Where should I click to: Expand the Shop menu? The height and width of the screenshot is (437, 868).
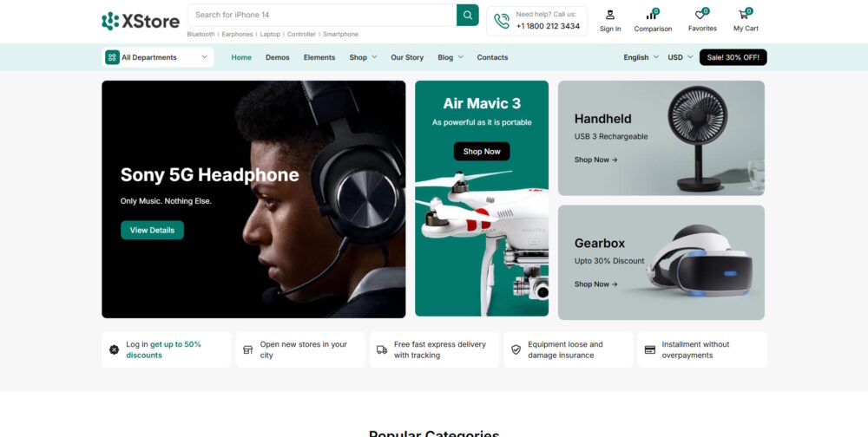tap(363, 57)
